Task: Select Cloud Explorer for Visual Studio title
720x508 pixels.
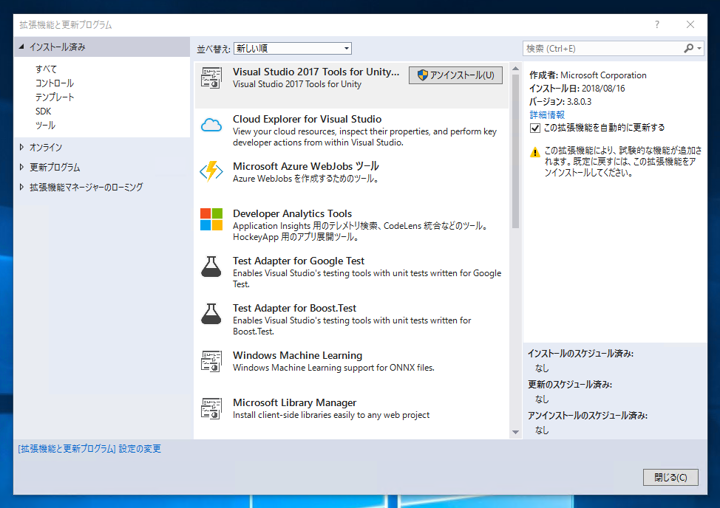Action: pyautogui.click(x=307, y=119)
